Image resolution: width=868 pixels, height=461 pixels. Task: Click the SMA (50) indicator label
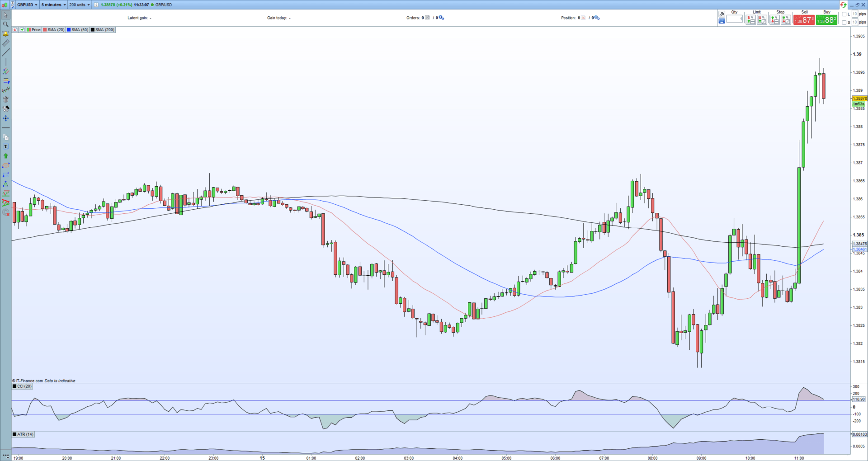pos(78,30)
